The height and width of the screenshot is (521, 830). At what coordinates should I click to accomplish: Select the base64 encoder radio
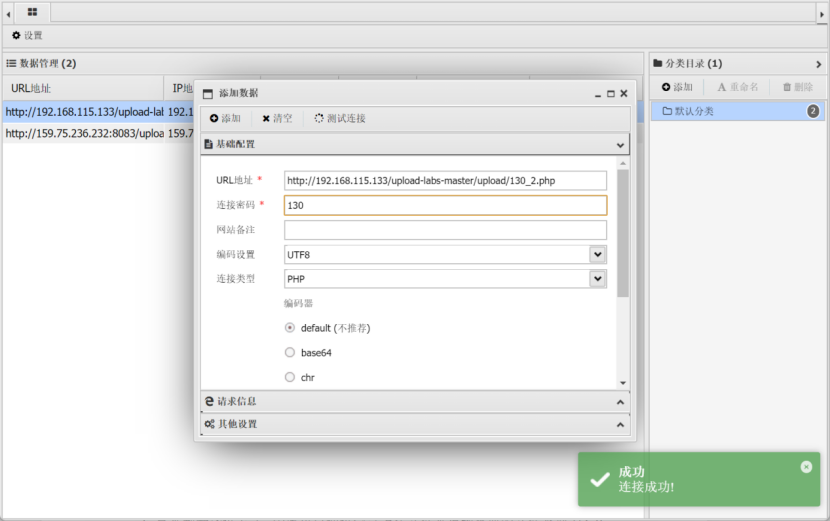click(x=290, y=352)
